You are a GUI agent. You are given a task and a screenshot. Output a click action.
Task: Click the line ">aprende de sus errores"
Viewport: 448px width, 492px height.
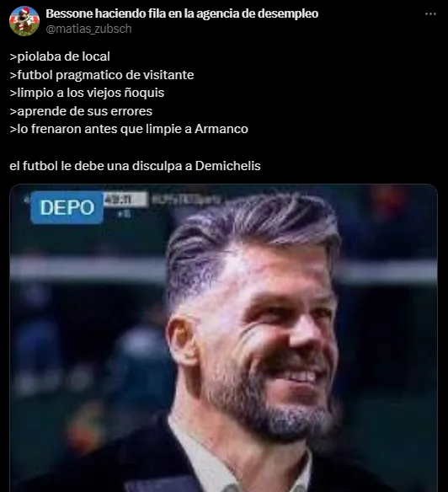click(81, 111)
